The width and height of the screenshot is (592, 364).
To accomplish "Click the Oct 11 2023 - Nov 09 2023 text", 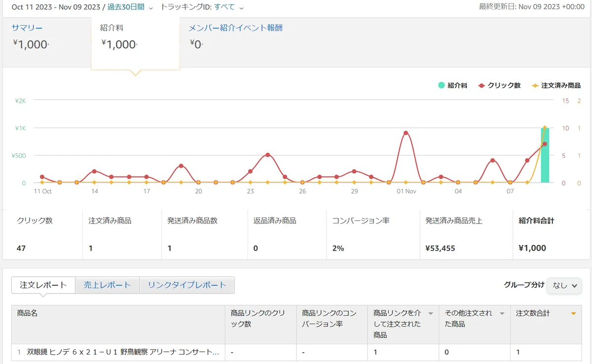I will (56, 7).
